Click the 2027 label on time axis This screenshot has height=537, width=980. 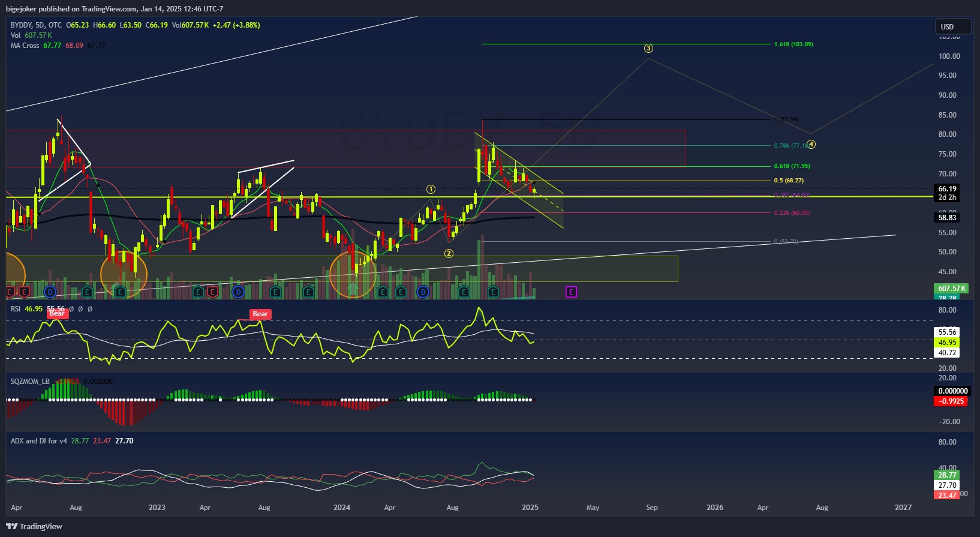(903, 508)
